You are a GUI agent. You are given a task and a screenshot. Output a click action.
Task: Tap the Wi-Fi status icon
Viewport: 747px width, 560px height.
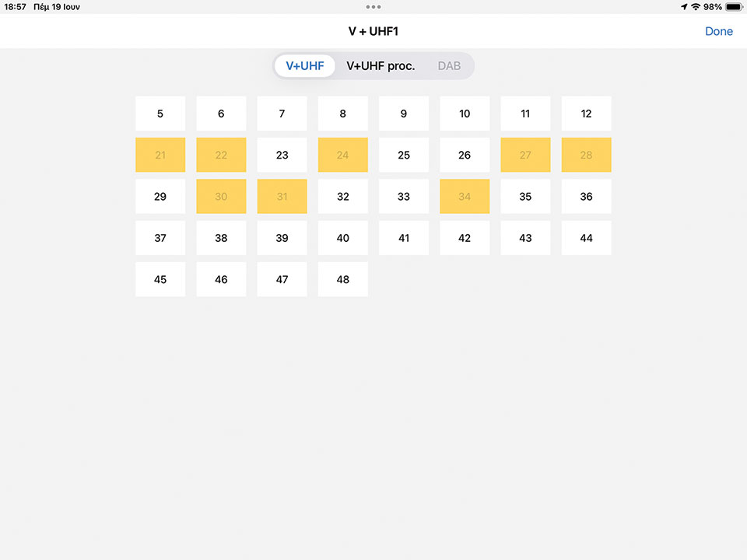pyautogui.click(x=695, y=7)
